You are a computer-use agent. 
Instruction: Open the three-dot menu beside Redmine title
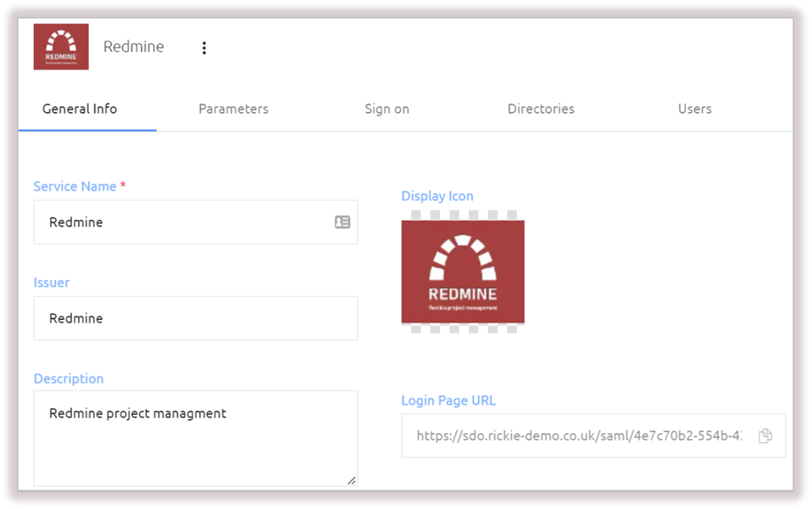[204, 48]
